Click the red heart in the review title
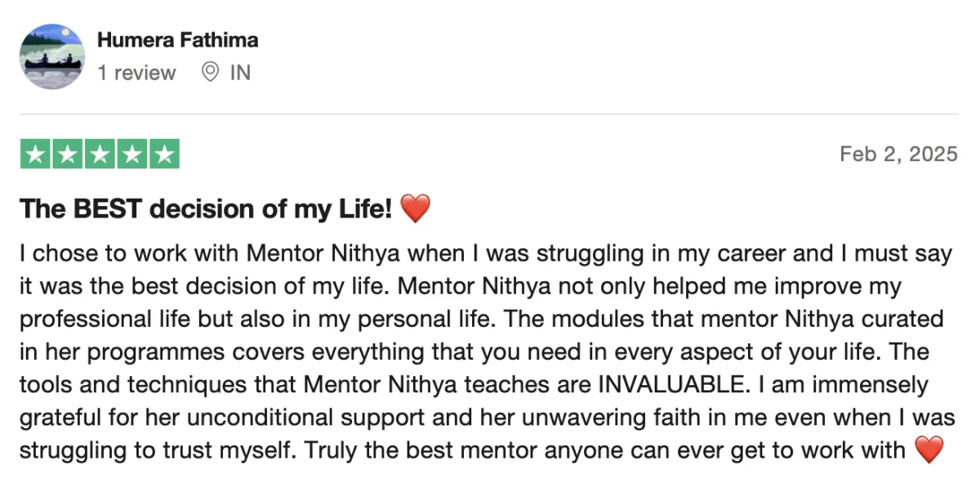The image size is (980, 488). [x=415, y=209]
